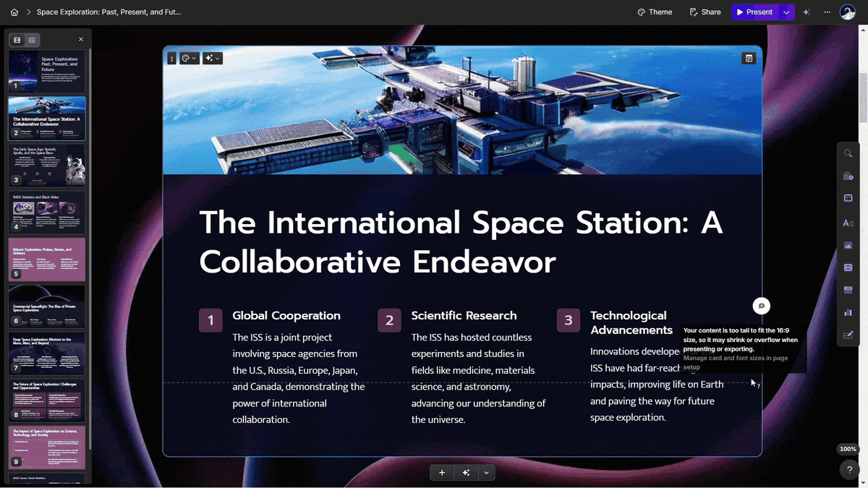Click the Share button
Screen dimensions: 868x488
click(x=705, y=12)
